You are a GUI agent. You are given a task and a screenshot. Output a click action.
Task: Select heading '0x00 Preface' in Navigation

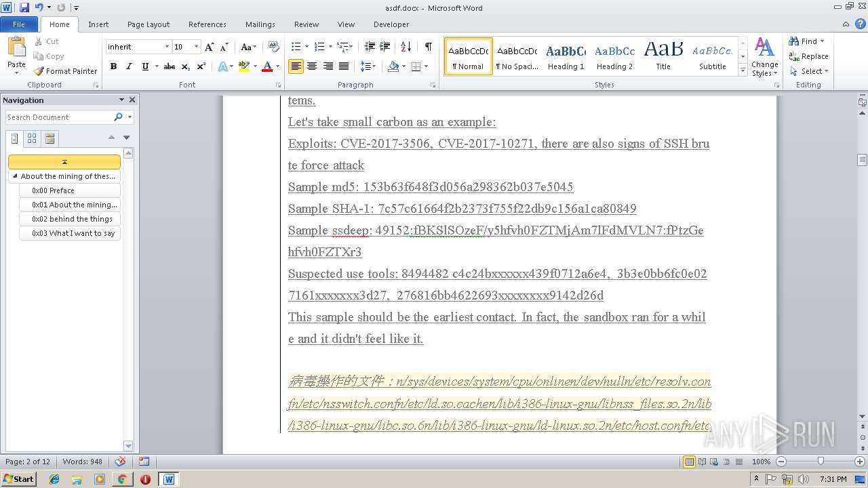[x=71, y=190]
